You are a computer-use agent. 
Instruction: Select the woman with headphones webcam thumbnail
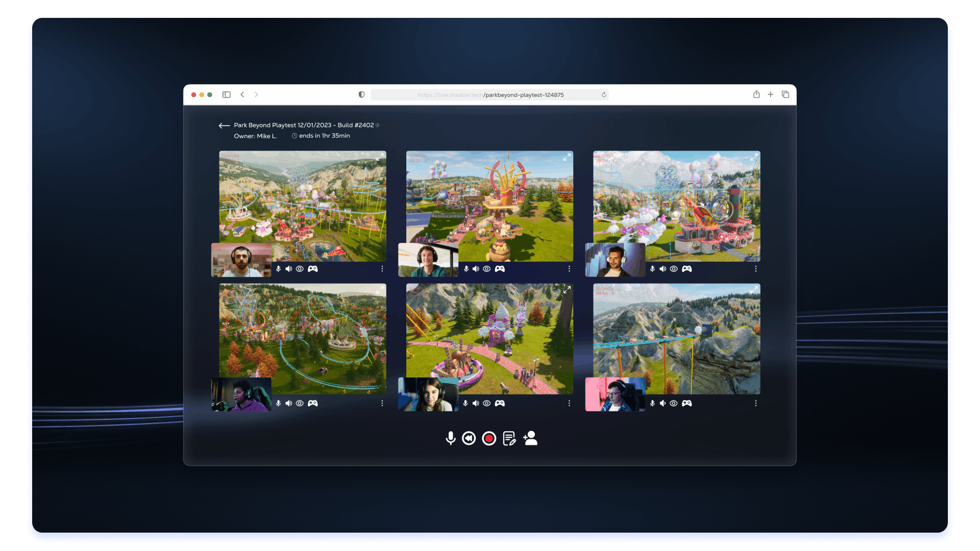pos(428,394)
